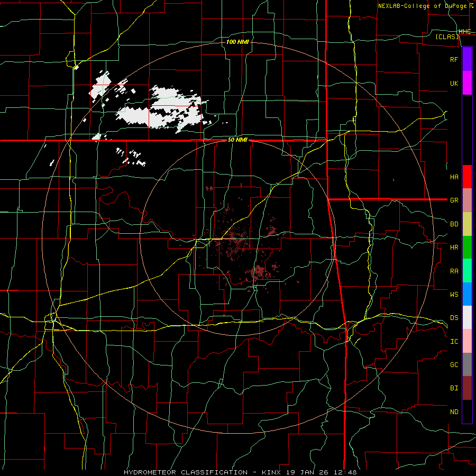Click the NEXLAB-College of DuPage text
The height and width of the screenshot is (476, 476).
pos(422,6)
